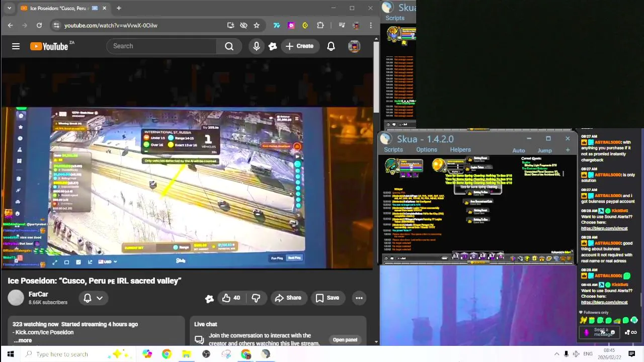The image size is (644, 362).
Task: Open the YouTube hamburger guide menu
Action: (16, 46)
